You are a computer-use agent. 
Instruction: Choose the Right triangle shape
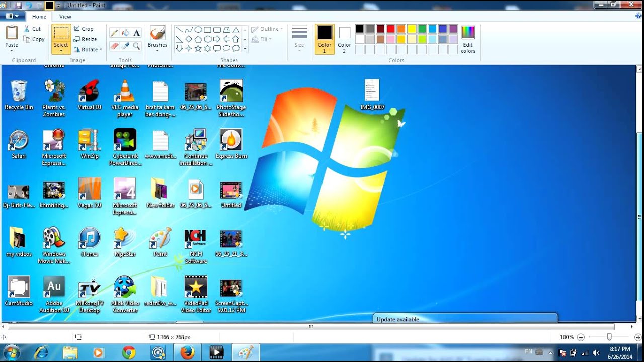pos(179,39)
